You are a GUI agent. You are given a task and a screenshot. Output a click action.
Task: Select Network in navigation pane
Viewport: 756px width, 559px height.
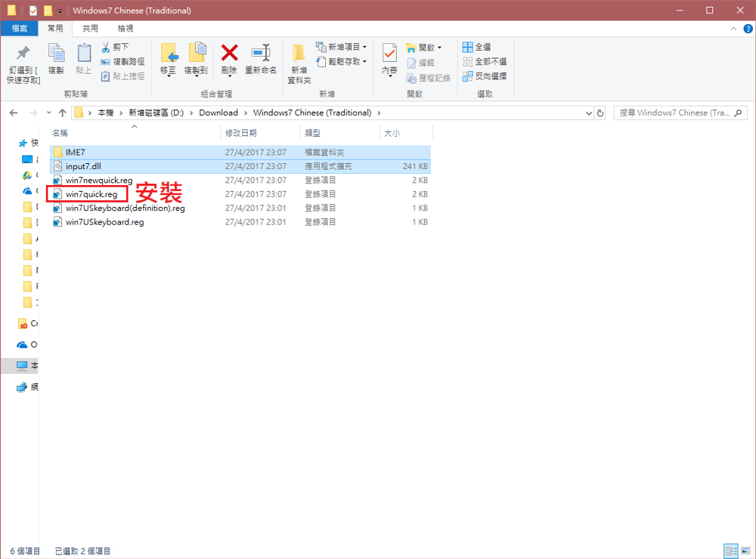point(26,387)
